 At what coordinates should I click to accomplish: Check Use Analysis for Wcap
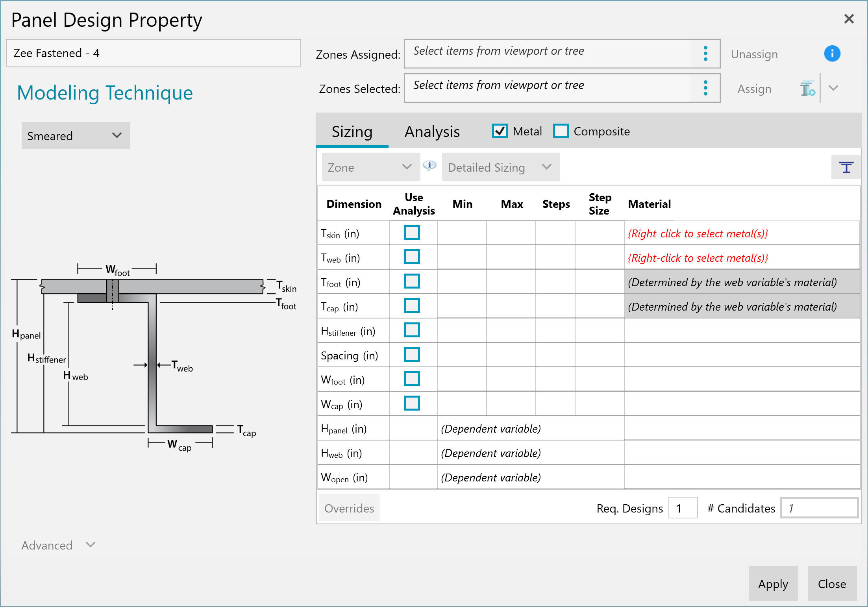coord(412,403)
